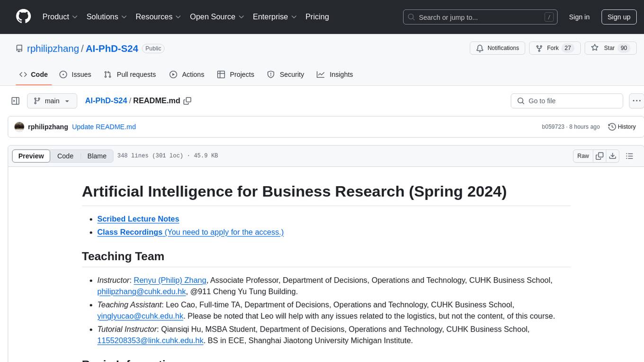The width and height of the screenshot is (644, 362).
Task: Open the rphilipzhang commit author link
Action: (x=48, y=127)
